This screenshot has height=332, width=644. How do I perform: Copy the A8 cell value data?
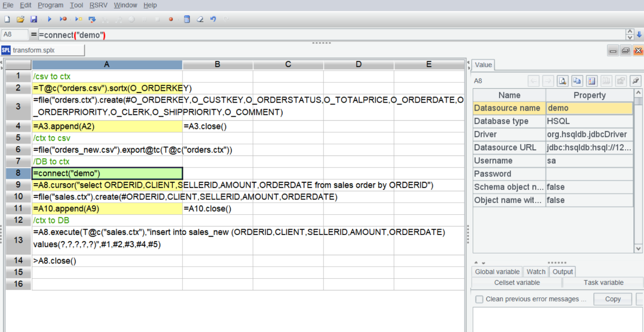tap(577, 81)
